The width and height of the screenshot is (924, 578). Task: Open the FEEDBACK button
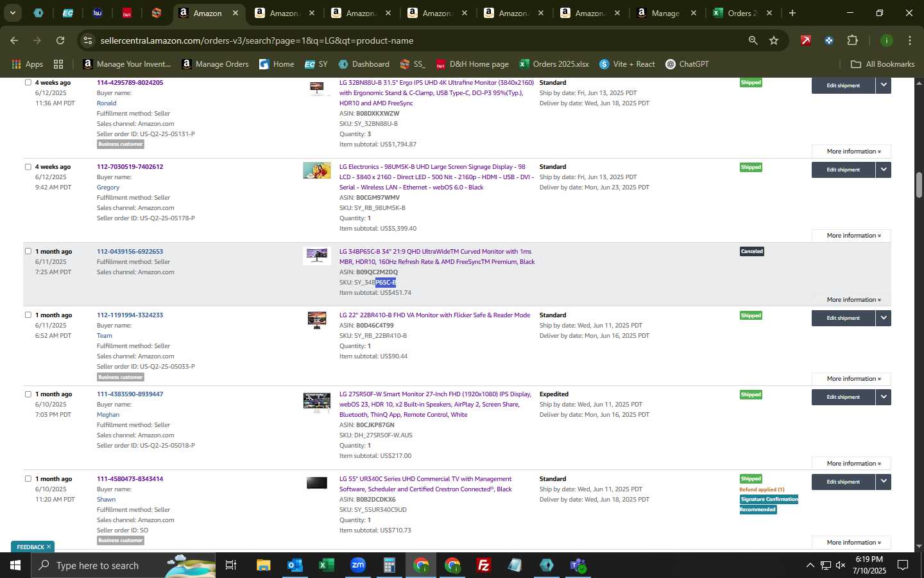coord(30,547)
